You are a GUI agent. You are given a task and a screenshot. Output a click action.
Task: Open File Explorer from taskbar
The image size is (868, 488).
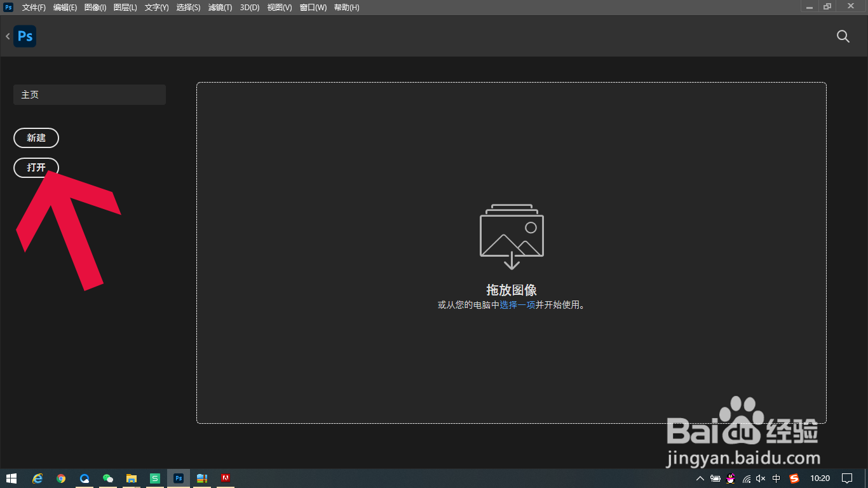pyautogui.click(x=132, y=478)
